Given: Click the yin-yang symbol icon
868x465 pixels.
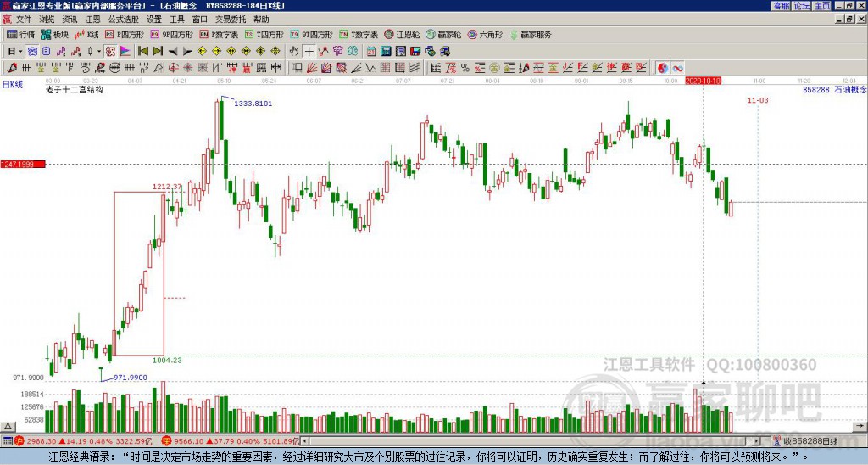Looking at the screenshot, I should (x=663, y=68).
